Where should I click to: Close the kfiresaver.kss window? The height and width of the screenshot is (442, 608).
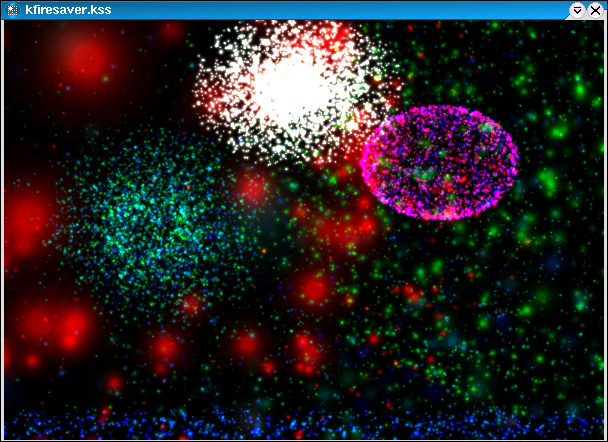[595, 10]
